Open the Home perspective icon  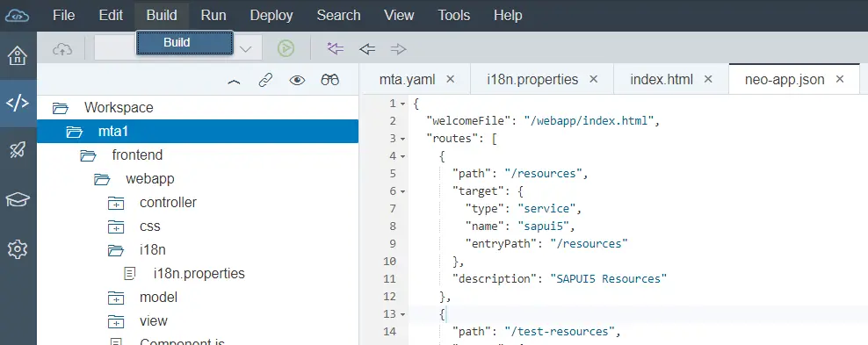[18, 55]
